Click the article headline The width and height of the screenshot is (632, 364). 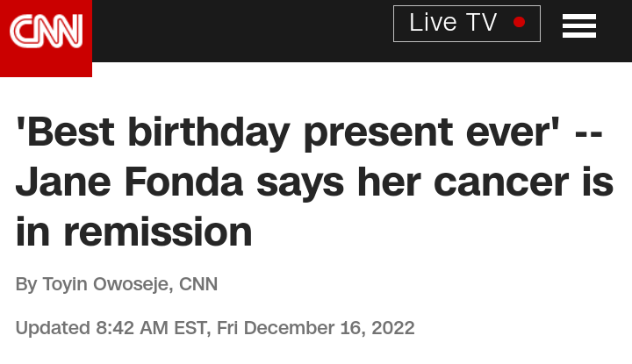314,182
